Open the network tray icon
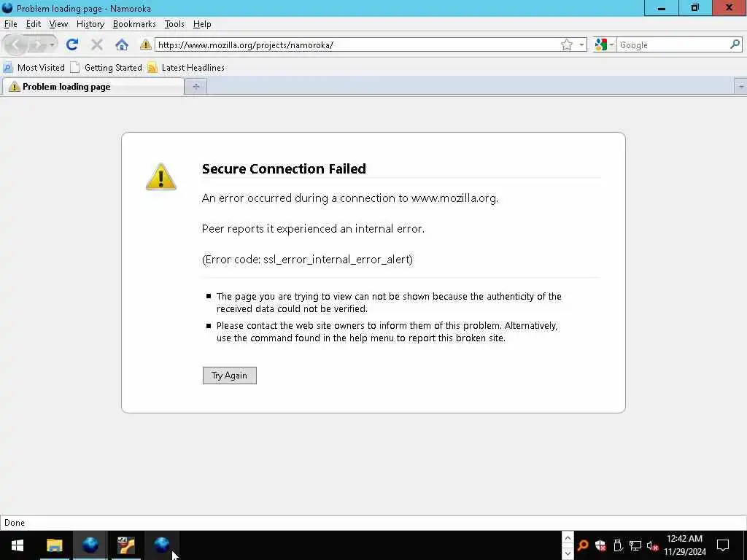Image resolution: width=747 pixels, height=560 pixels. pyautogui.click(x=635, y=545)
